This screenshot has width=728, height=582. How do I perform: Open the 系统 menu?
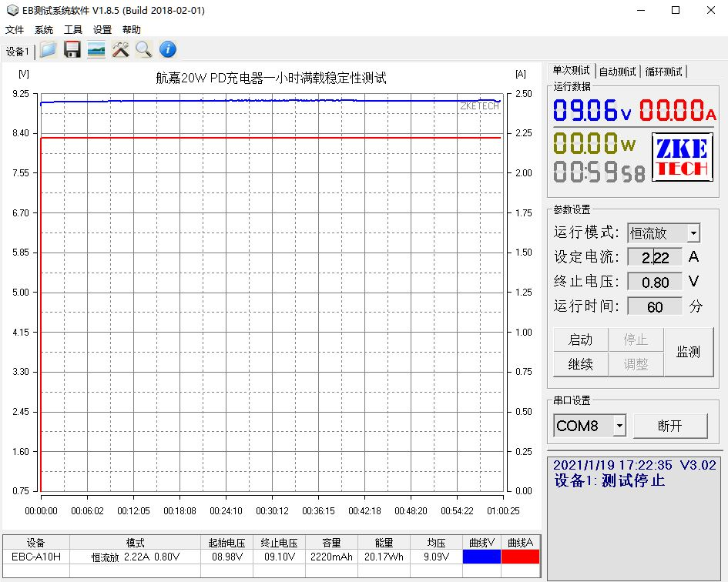pyautogui.click(x=44, y=30)
